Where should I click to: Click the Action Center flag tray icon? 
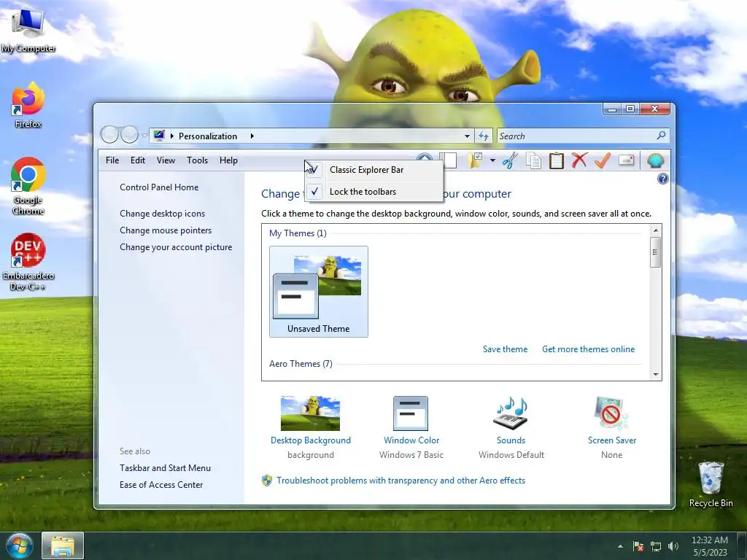point(638,546)
